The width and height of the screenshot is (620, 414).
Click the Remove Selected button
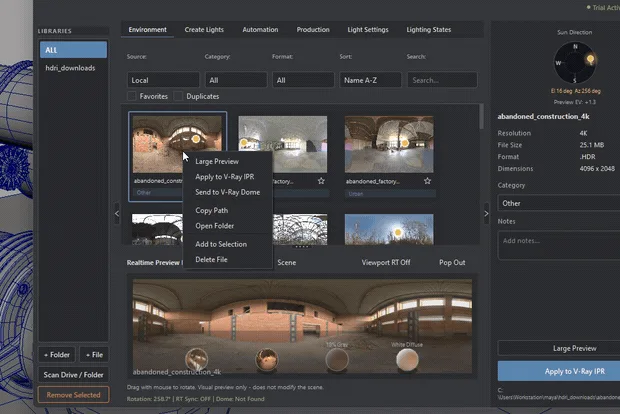coord(74,395)
